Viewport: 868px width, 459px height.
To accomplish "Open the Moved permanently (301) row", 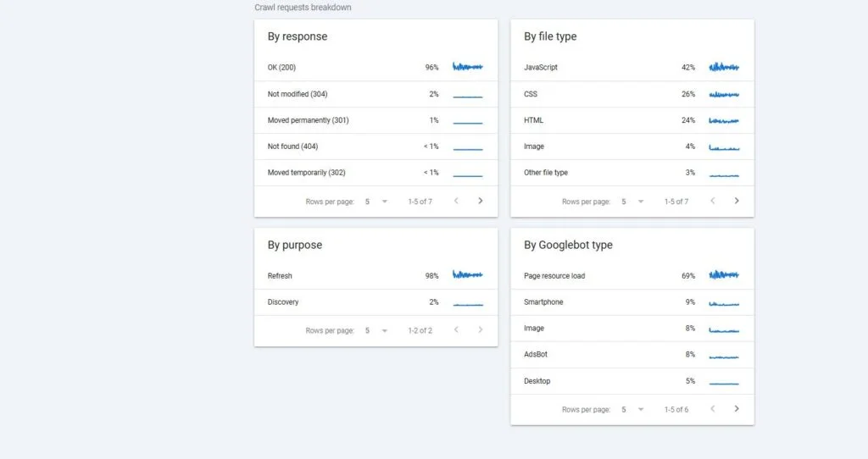I will coord(376,120).
